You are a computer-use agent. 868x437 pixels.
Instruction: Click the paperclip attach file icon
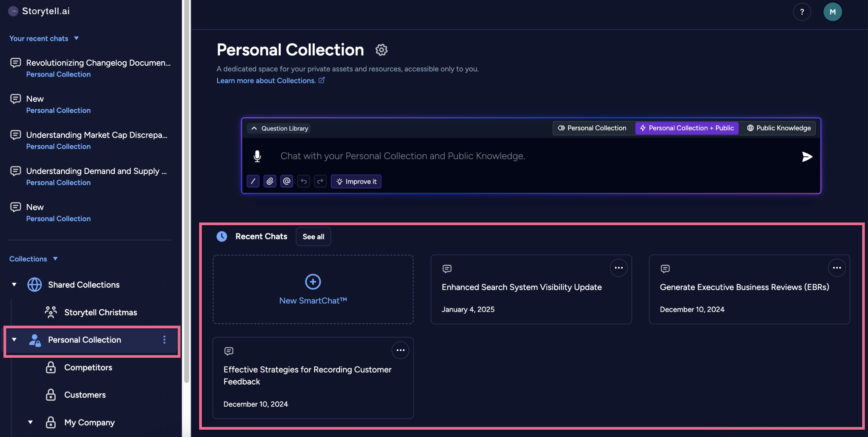270,181
